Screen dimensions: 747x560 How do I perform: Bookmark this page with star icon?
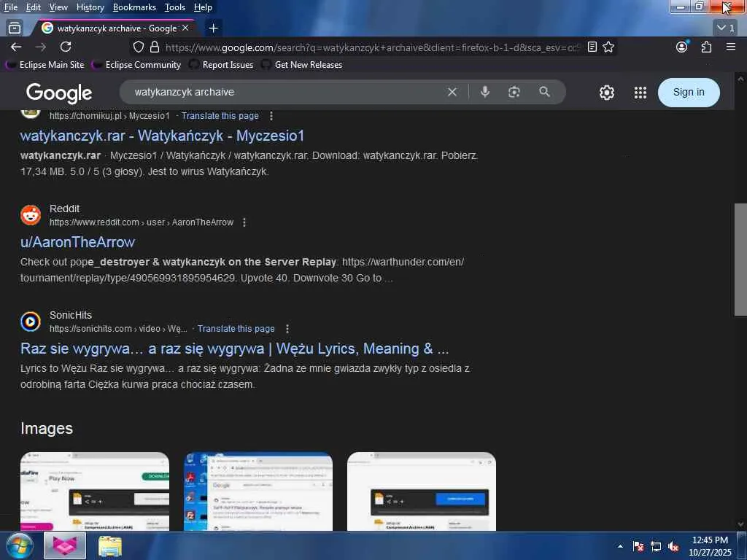608,47
